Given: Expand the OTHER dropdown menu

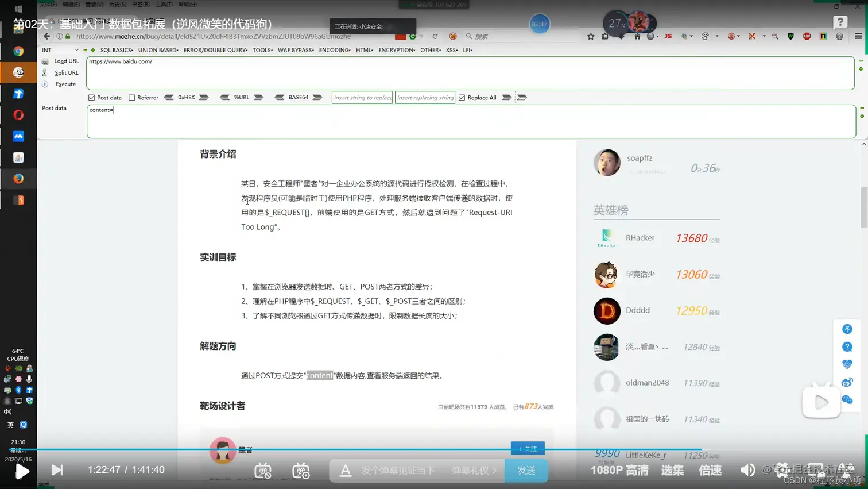Looking at the screenshot, I should point(431,50).
